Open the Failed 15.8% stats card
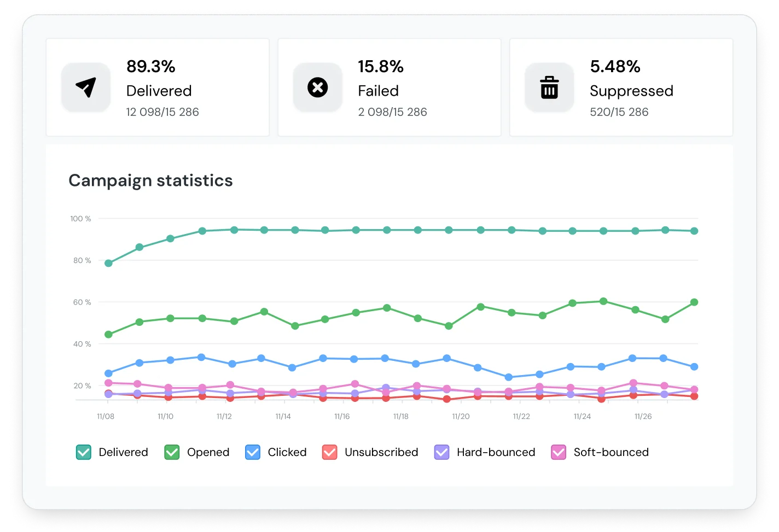Viewport: 779px width, 532px height. pyautogui.click(x=389, y=87)
